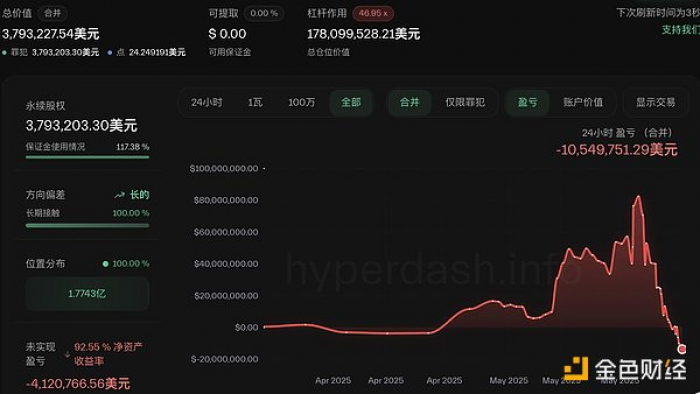Viewport: 700px width, 394px height.
Task: Open the 支持我们 link
Action: click(680, 30)
